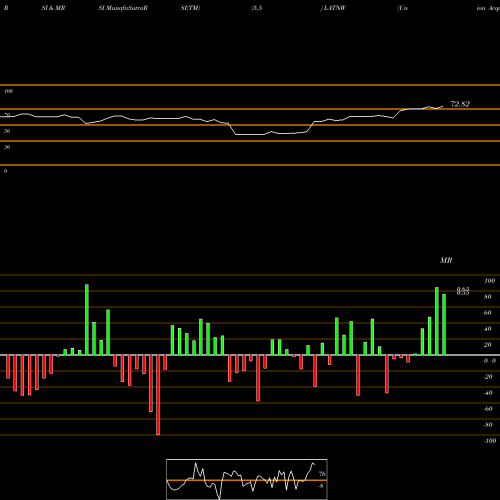Click the RSI axis label 70
The height and width of the screenshot is (500, 500).
tap(7, 115)
